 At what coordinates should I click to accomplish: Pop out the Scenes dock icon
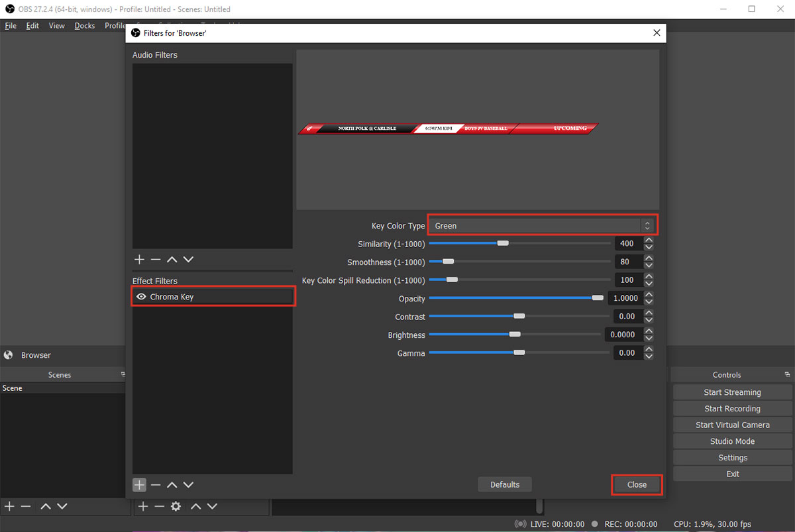(x=123, y=374)
